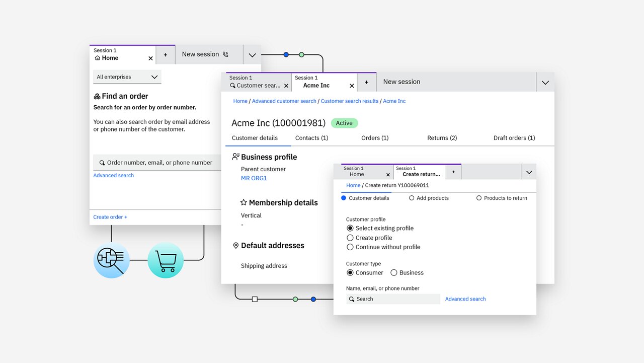Select Business customer type
This screenshot has width=644, height=363.
(x=394, y=273)
